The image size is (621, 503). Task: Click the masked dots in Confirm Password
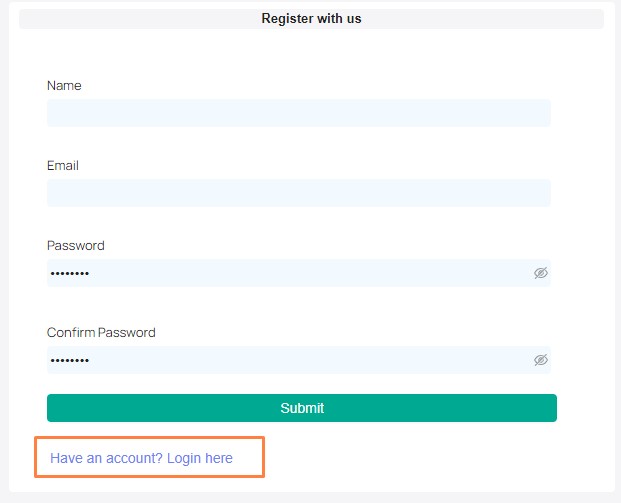click(70, 360)
